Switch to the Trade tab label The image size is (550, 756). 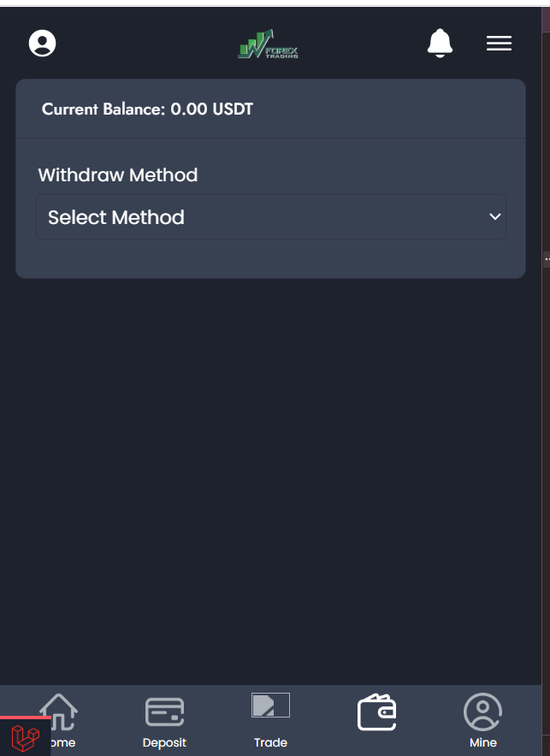coord(270,742)
